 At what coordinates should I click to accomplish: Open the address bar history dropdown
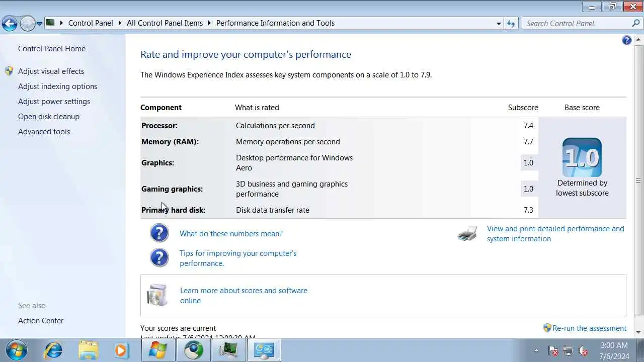tap(499, 23)
